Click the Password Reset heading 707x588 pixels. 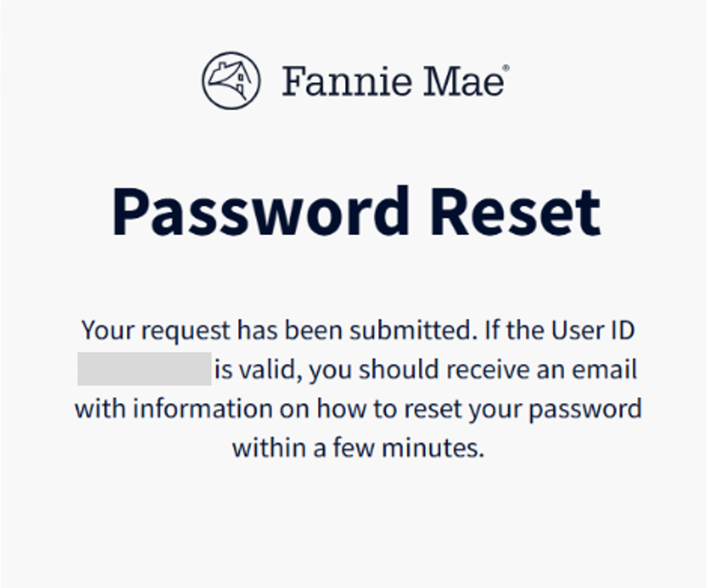point(356,212)
